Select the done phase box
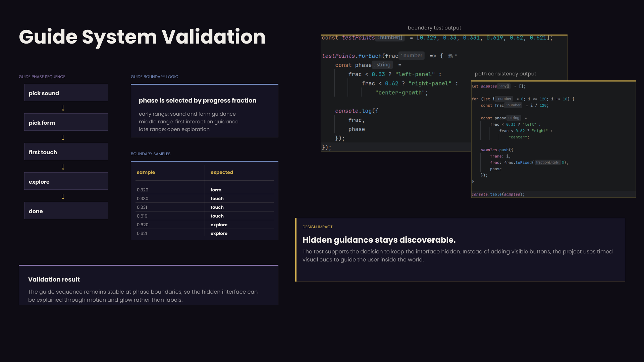 [66, 210]
